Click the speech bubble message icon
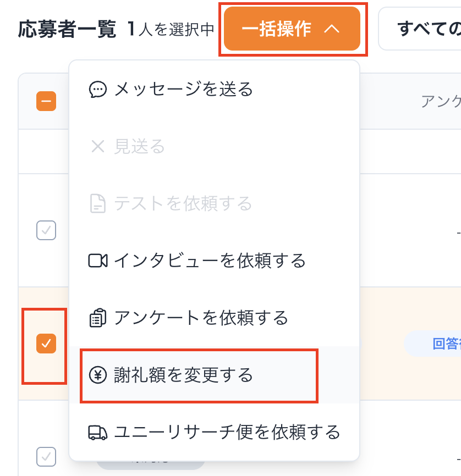Viewport: 461px width, 476px height. (x=97, y=90)
